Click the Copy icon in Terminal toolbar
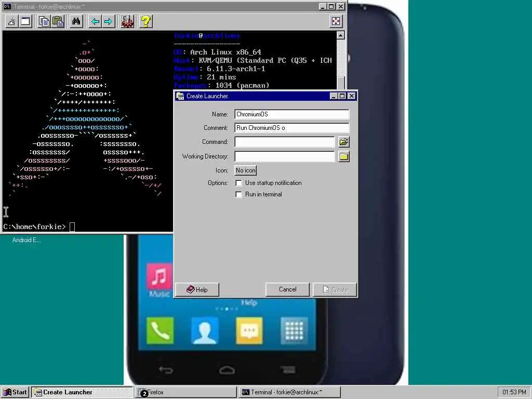Screen dimensions: 532x399 [x=44, y=21]
